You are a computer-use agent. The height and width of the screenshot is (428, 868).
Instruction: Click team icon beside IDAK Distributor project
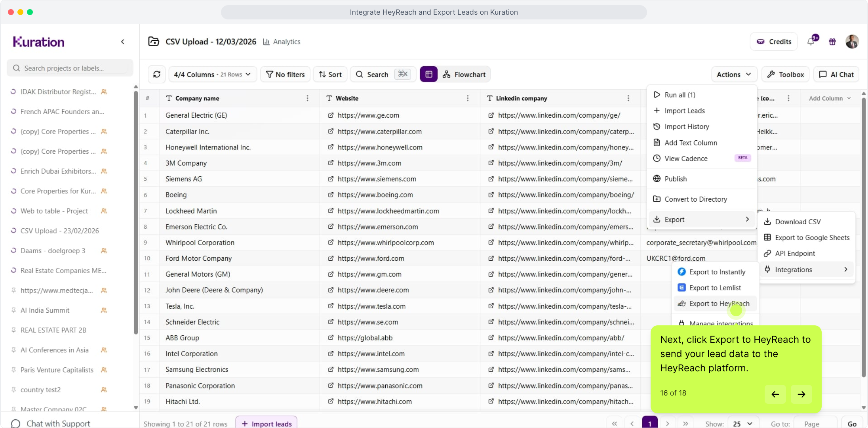click(x=104, y=92)
